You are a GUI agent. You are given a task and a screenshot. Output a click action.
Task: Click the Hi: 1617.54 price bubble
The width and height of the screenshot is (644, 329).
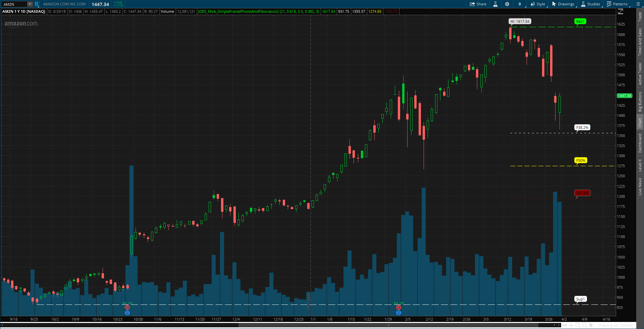(520, 21)
